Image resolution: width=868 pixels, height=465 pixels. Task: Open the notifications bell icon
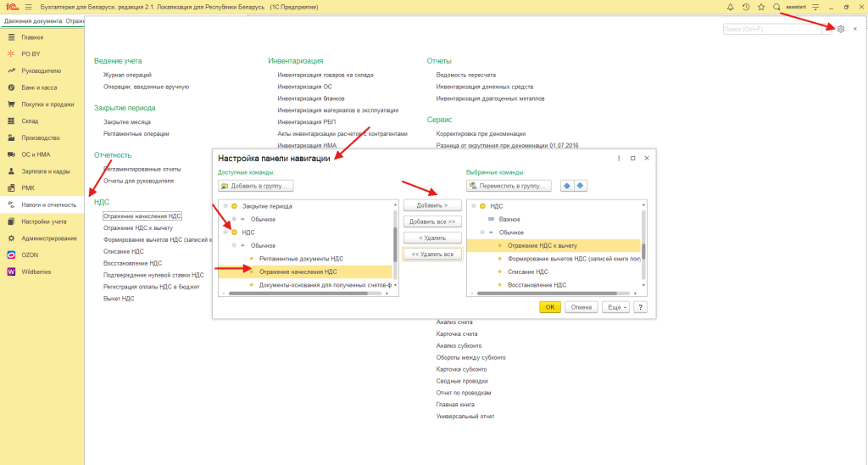pyautogui.click(x=730, y=7)
